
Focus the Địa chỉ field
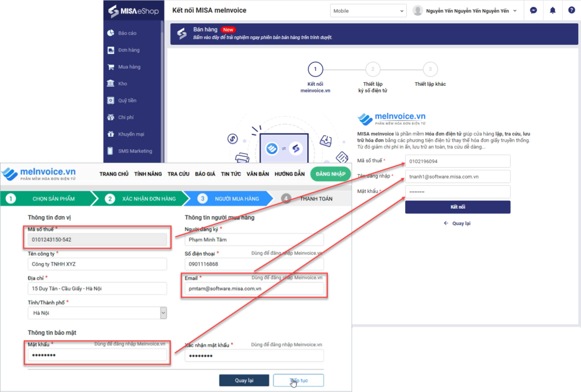pos(97,289)
